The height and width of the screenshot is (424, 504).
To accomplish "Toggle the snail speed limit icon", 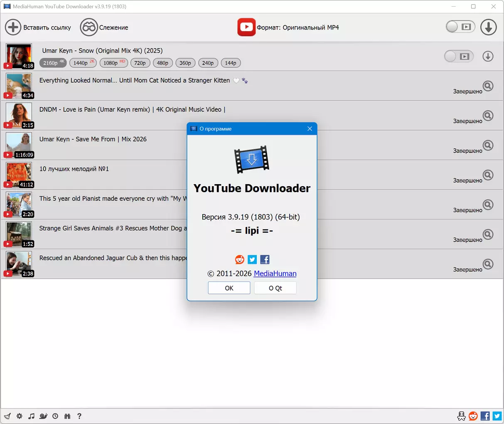I will 43,416.
